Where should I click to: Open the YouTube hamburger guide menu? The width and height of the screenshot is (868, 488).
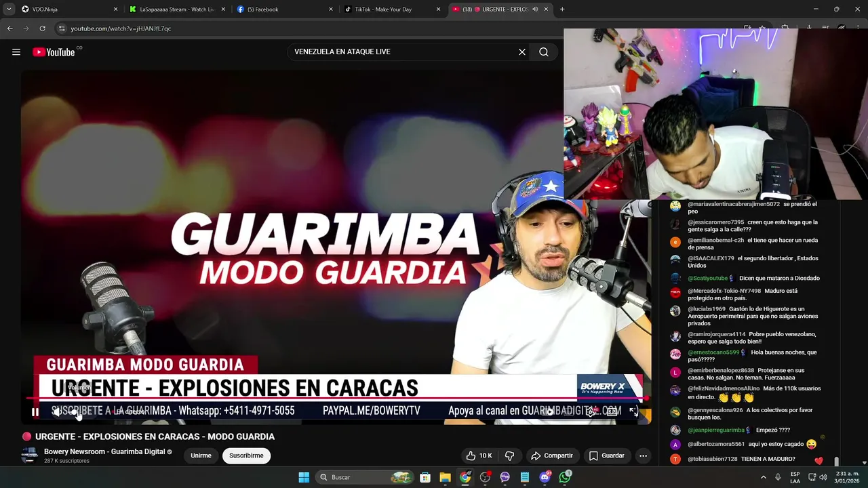click(x=16, y=52)
